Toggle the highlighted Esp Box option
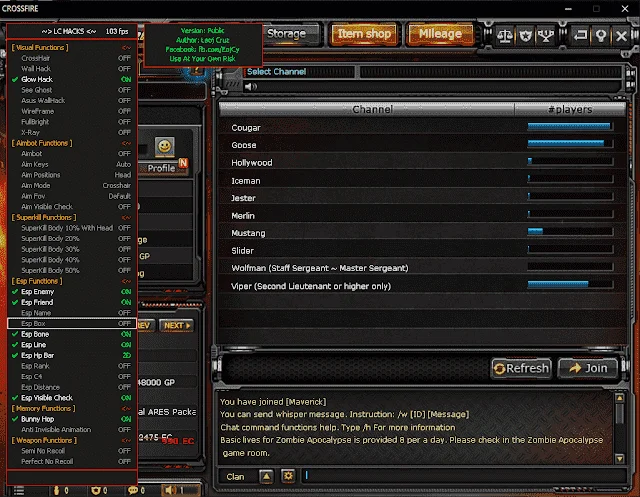The image size is (640, 497). pos(72,324)
